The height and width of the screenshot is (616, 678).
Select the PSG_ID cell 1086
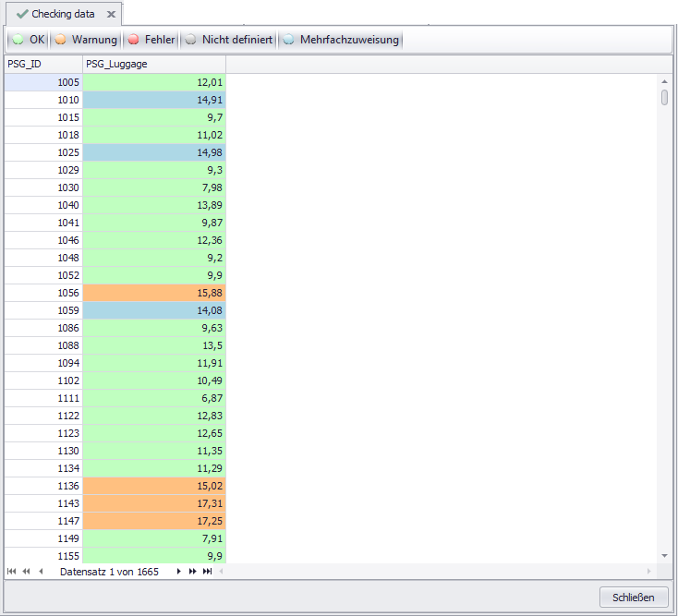coord(43,328)
